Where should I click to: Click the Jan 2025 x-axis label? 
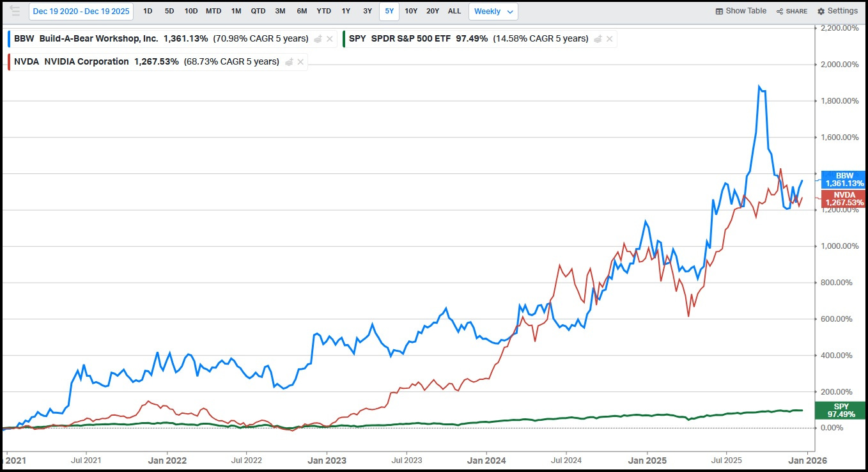647,460
